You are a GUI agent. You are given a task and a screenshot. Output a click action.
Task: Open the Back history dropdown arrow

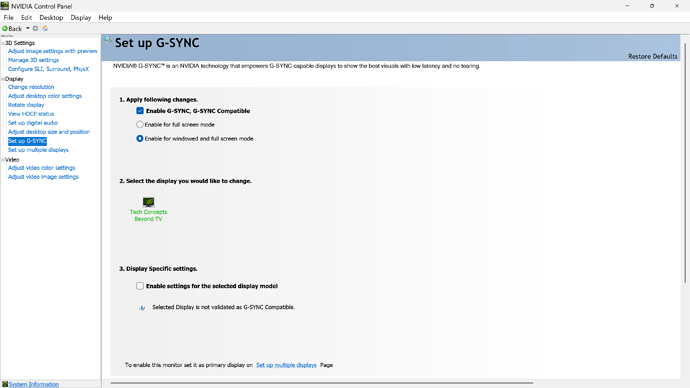tap(27, 29)
